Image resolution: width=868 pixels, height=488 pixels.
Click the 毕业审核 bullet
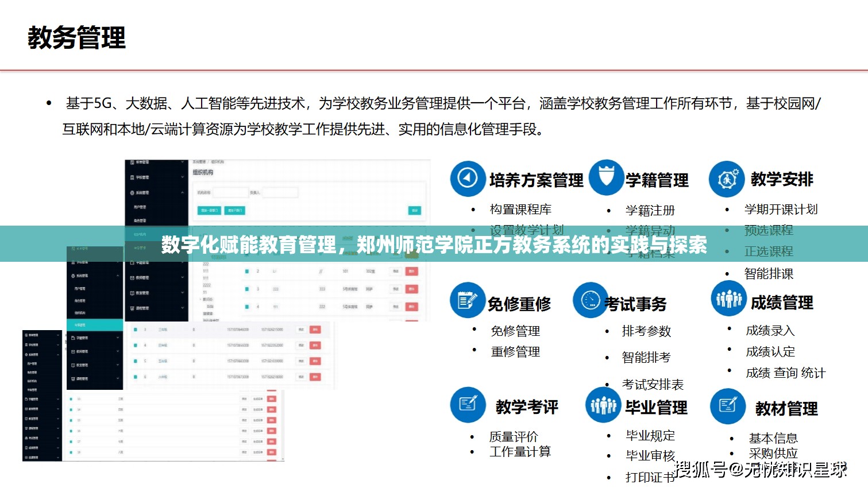[x=650, y=456]
